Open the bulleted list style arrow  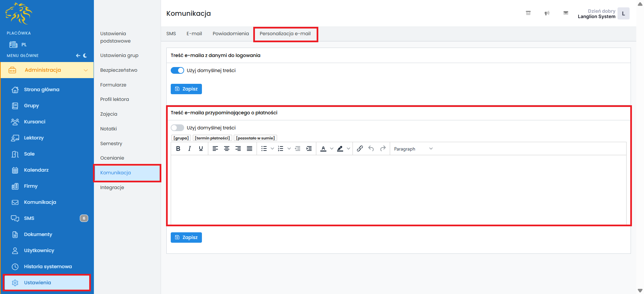(272, 149)
